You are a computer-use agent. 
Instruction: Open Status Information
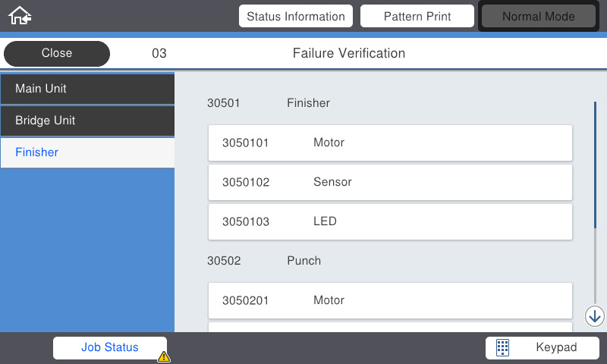pos(296,16)
